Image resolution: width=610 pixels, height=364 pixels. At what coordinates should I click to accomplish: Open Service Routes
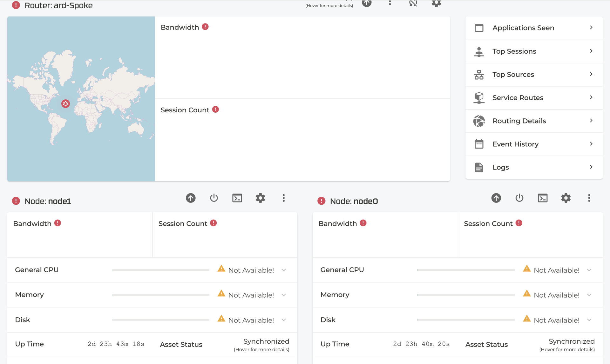534,98
